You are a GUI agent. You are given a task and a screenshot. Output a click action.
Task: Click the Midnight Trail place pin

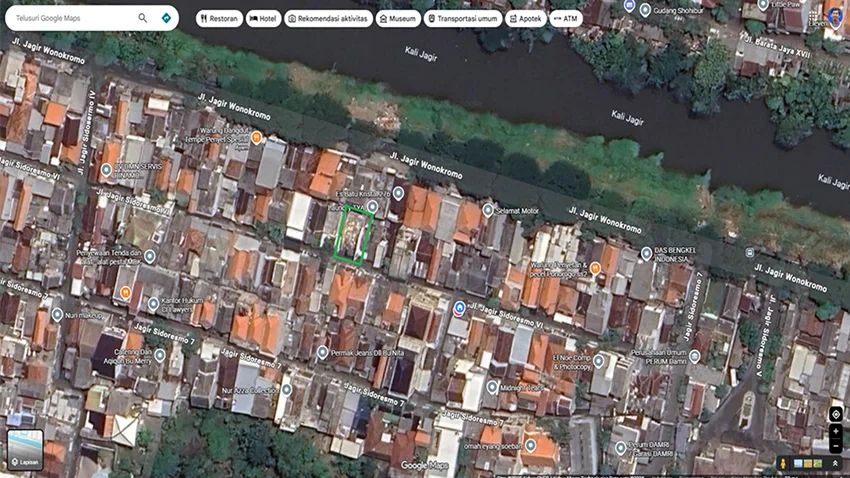pyautogui.click(x=492, y=387)
